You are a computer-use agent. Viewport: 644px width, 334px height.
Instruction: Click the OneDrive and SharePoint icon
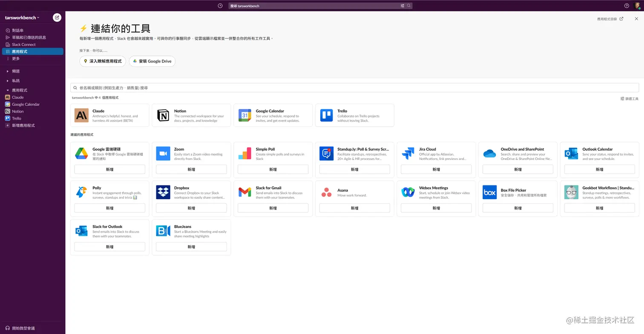pos(490,154)
